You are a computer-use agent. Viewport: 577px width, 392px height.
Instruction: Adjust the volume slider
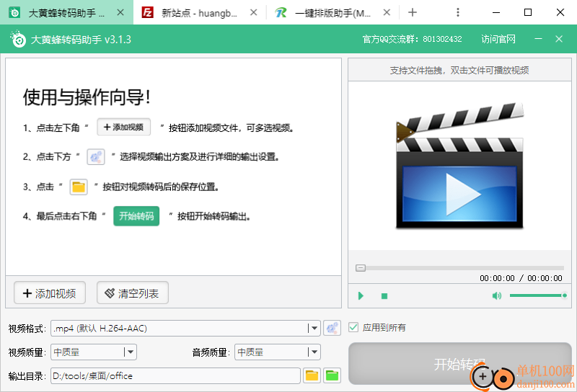(538, 295)
